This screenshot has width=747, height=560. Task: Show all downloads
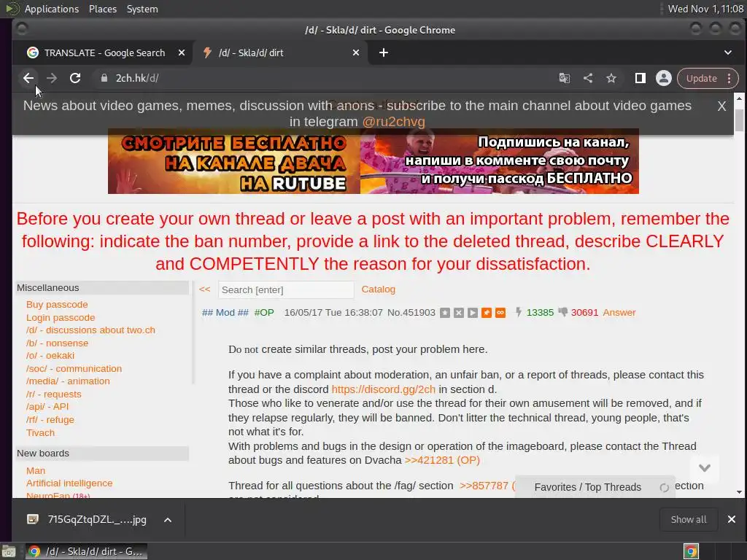click(689, 519)
